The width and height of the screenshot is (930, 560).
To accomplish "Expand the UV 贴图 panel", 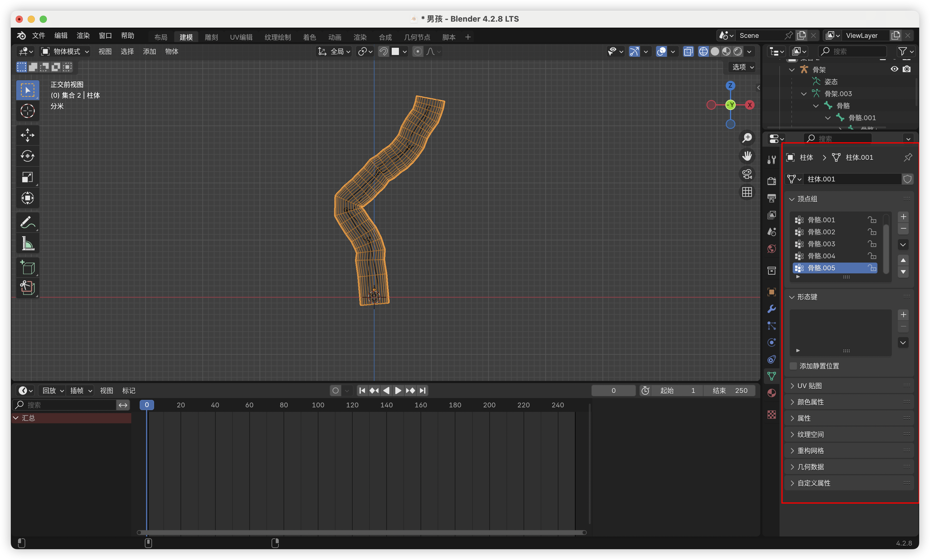I will (x=792, y=386).
